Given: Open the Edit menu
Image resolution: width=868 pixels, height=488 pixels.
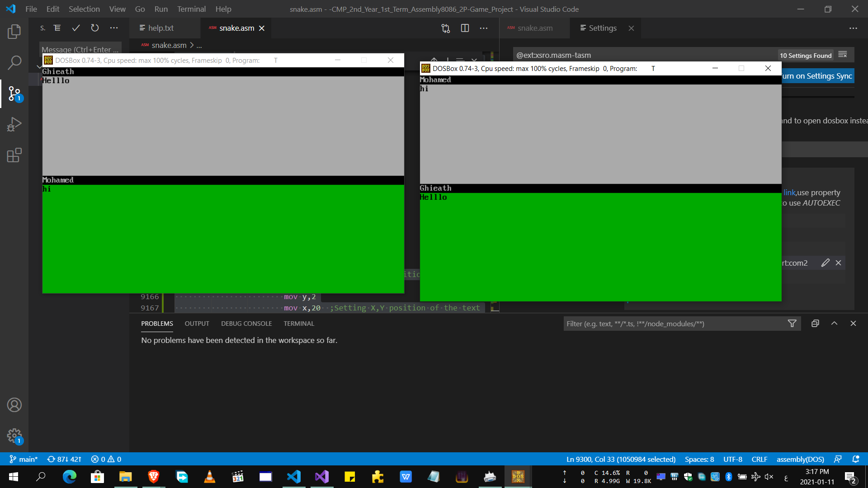Looking at the screenshot, I should click(x=53, y=9).
